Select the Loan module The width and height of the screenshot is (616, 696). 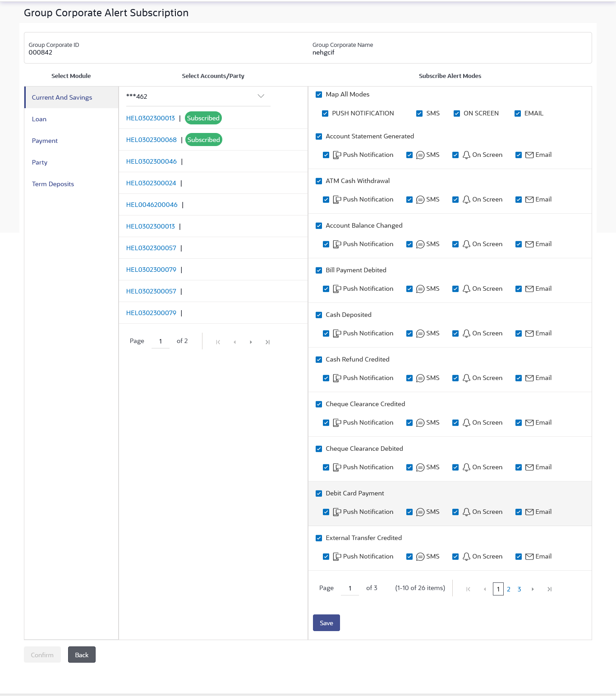pos(39,119)
